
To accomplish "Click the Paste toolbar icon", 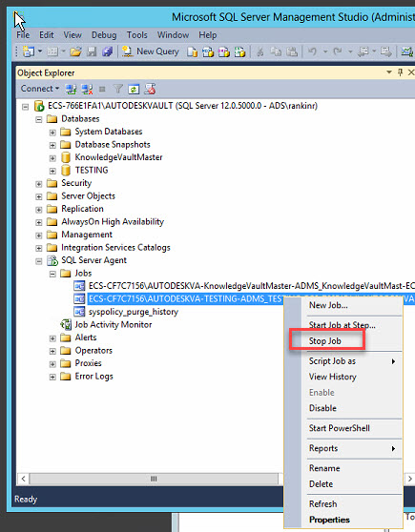I will coord(292,51).
